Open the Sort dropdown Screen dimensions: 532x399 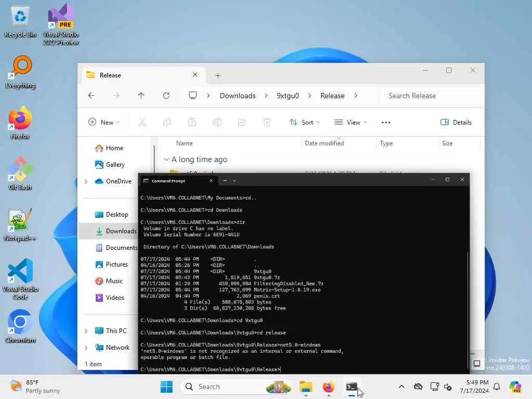tap(304, 122)
